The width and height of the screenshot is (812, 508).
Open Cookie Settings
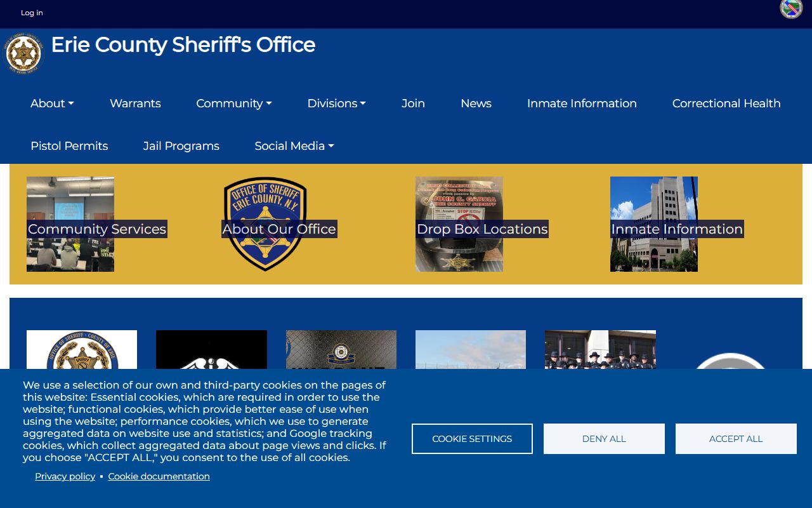[472, 439]
